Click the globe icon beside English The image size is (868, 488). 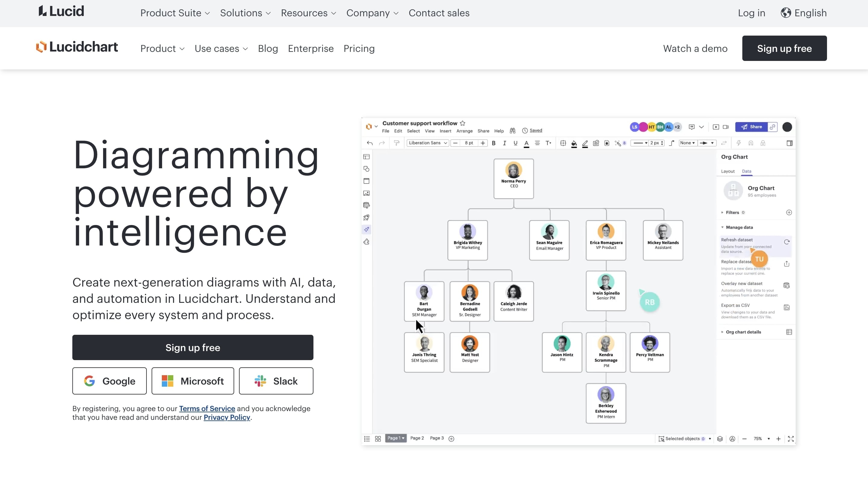click(786, 13)
